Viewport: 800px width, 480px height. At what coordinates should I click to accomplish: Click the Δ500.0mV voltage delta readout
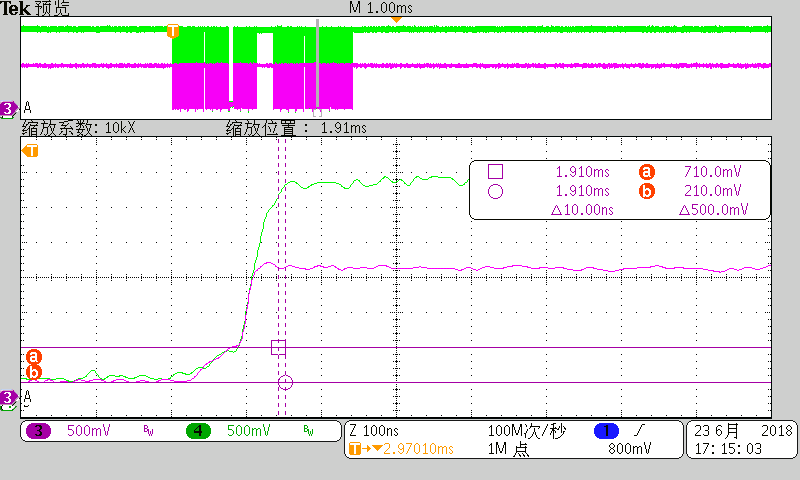[x=713, y=210]
